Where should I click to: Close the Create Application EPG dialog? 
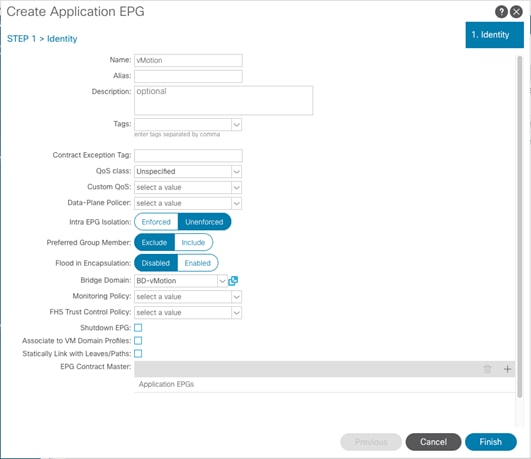click(x=516, y=12)
